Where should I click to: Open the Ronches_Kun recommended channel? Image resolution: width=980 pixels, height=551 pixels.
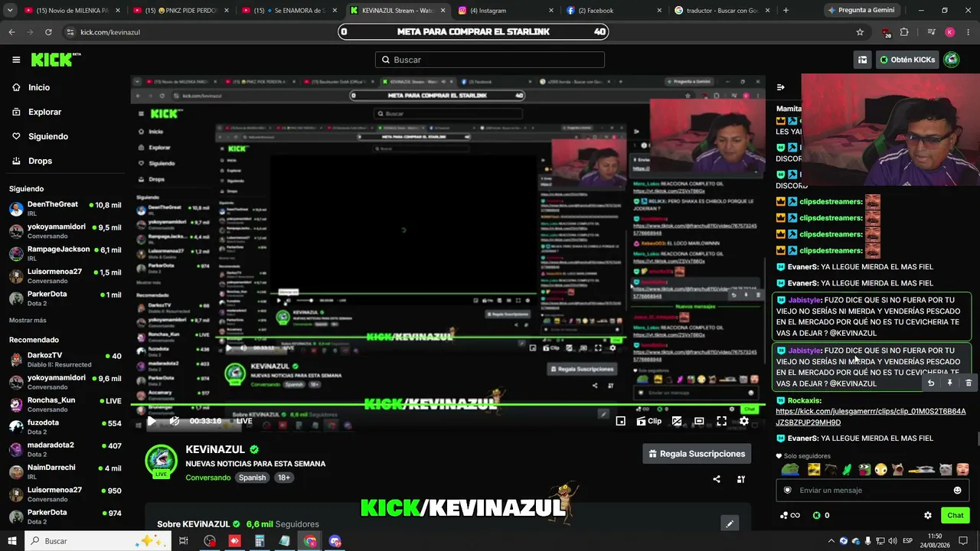point(65,404)
